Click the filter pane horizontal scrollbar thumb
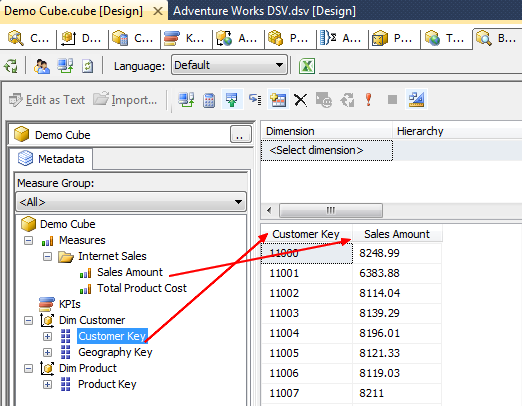The width and height of the screenshot is (522, 406). tap(331, 210)
